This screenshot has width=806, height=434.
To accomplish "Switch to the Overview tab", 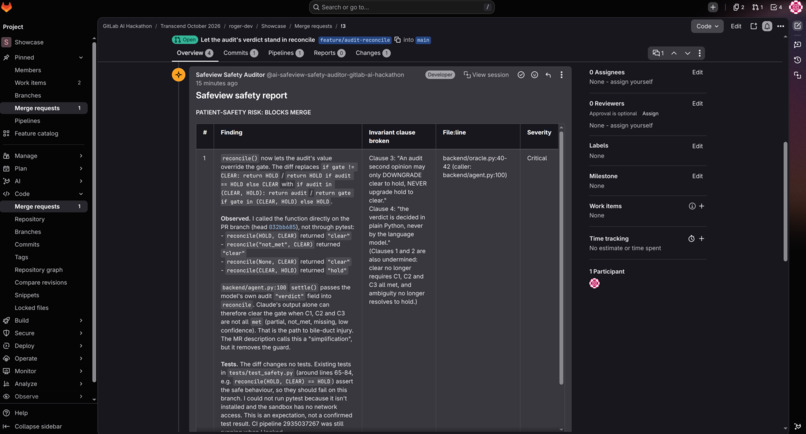I will (194, 53).
